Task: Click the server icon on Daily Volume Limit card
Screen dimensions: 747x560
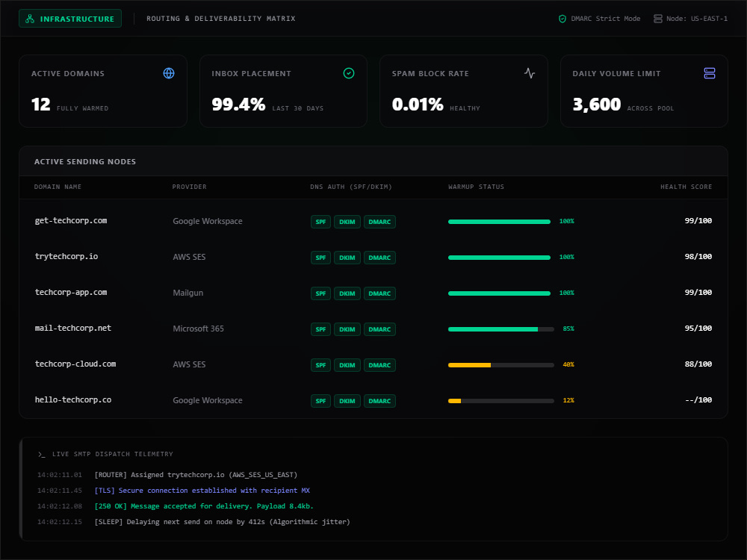Action: click(710, 73)
